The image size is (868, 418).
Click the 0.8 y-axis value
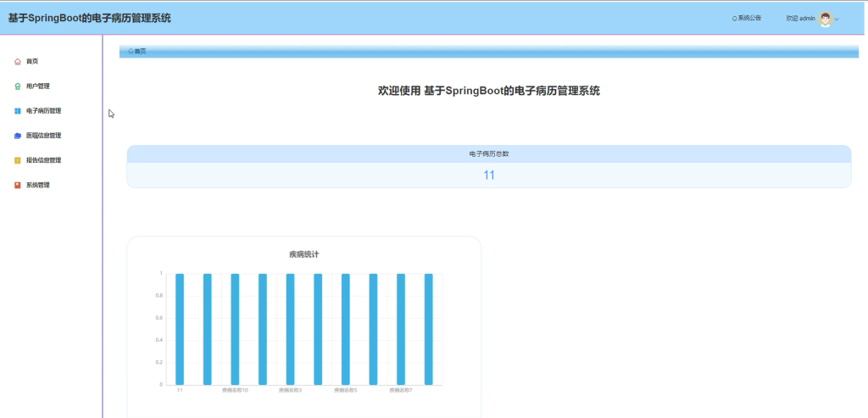pyautogui.click(x=159, y=296)
